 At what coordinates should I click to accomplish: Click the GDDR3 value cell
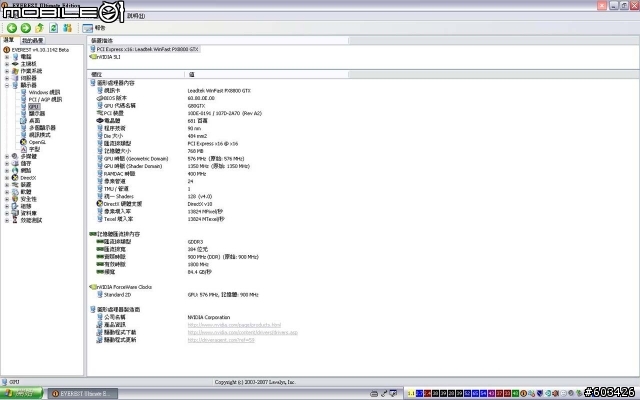click(x=195, y=242)
